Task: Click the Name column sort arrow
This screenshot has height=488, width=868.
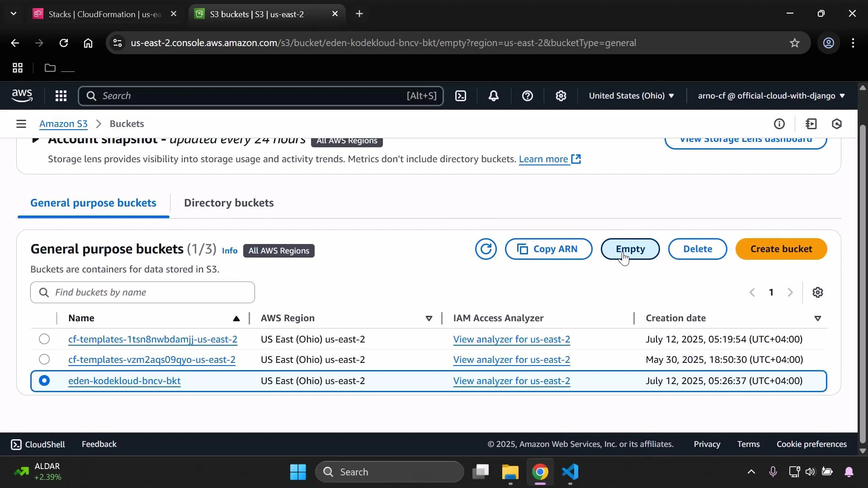Action: tap(236, 318)
